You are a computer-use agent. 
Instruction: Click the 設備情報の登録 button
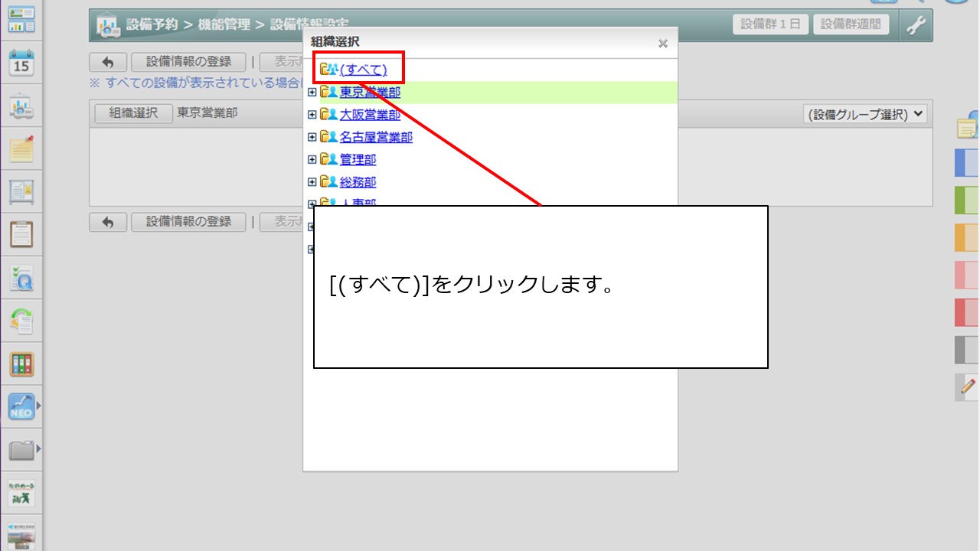click(x=188, y=62)
